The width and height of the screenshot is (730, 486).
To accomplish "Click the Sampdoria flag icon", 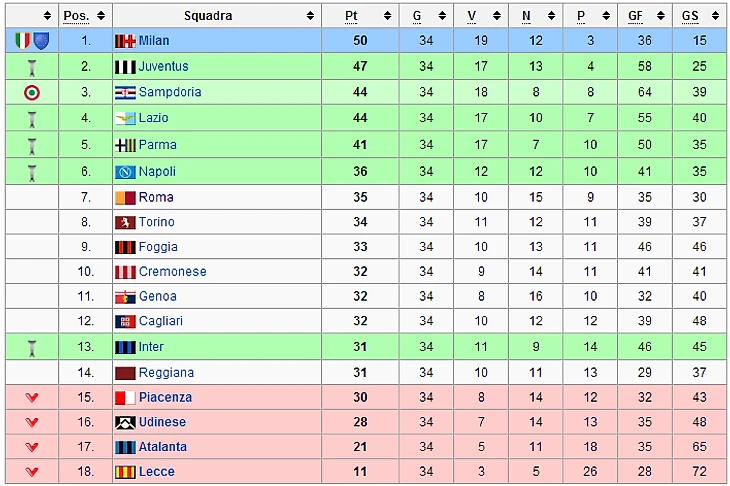I will pos(125,92).
